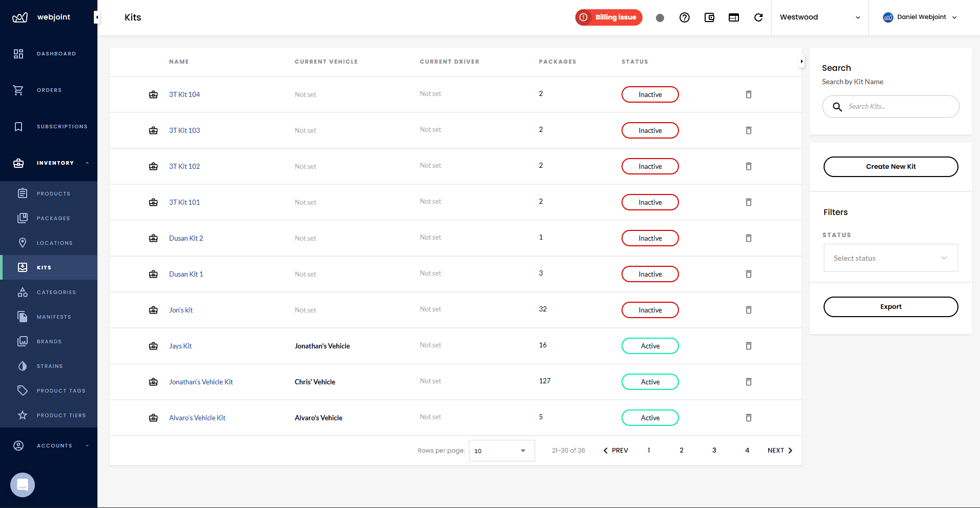The height and width of the screenshot is (508, 980).
Task: Click the refresh icon in the top bar
Action: point(759,17)
